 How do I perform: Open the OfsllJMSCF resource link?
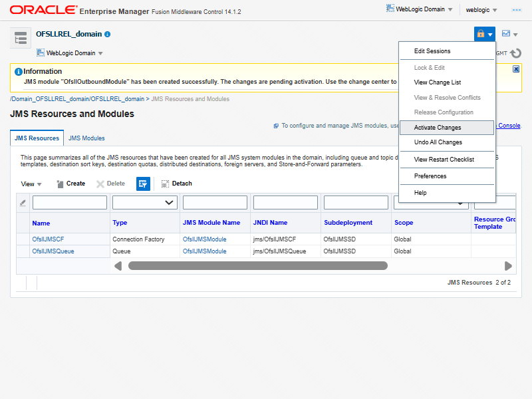tap(48, 239)
